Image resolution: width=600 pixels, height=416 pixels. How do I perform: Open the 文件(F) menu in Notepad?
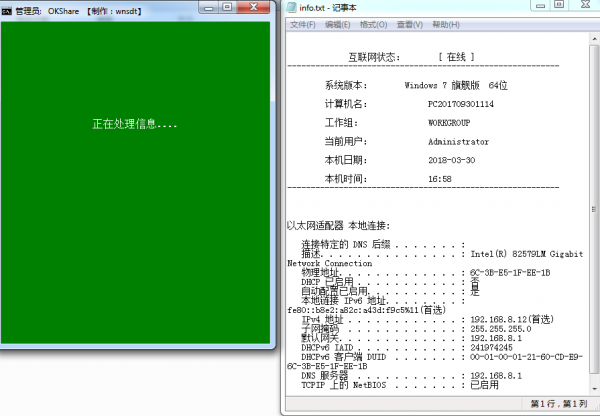tap(303, 25)
